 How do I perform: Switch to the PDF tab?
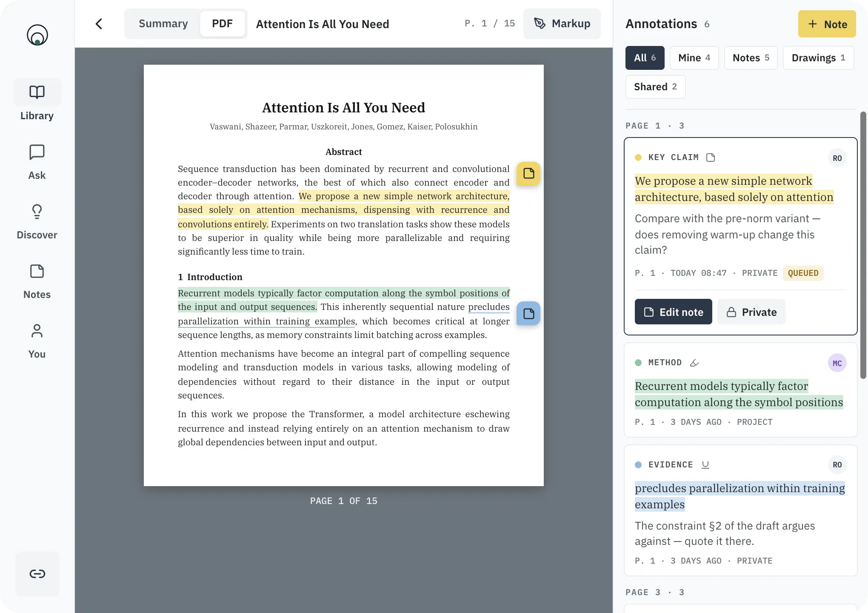click(222, 24)
